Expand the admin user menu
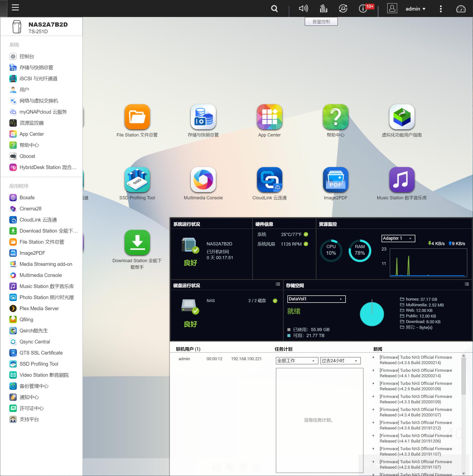 pos(415,9)
